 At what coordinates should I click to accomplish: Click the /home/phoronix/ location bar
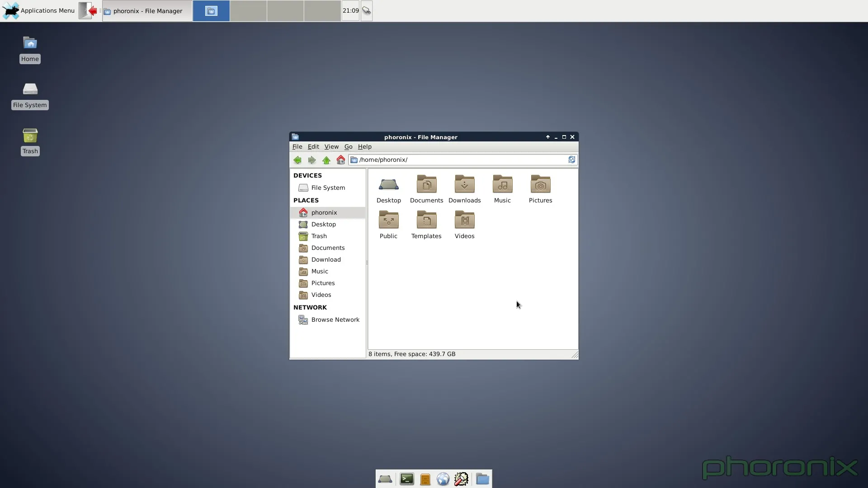(458, 160)
